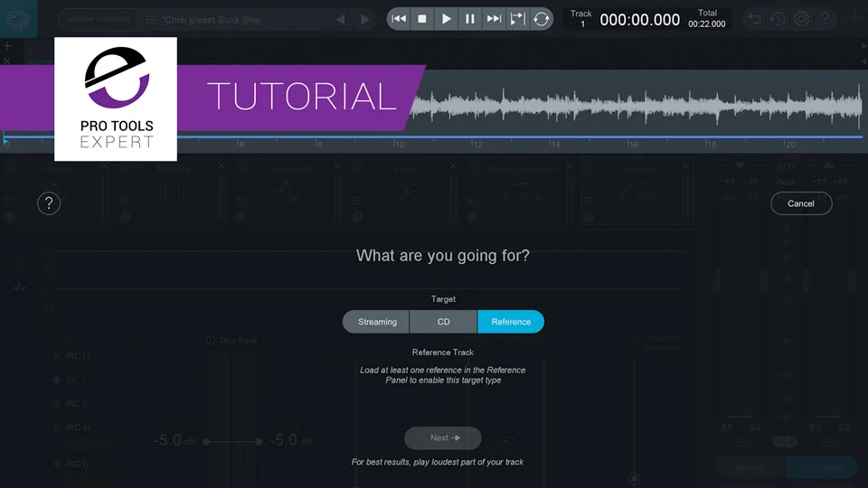Remove the Vintage Compressor module with its X

pyautogui.click(x=569, y=166)
